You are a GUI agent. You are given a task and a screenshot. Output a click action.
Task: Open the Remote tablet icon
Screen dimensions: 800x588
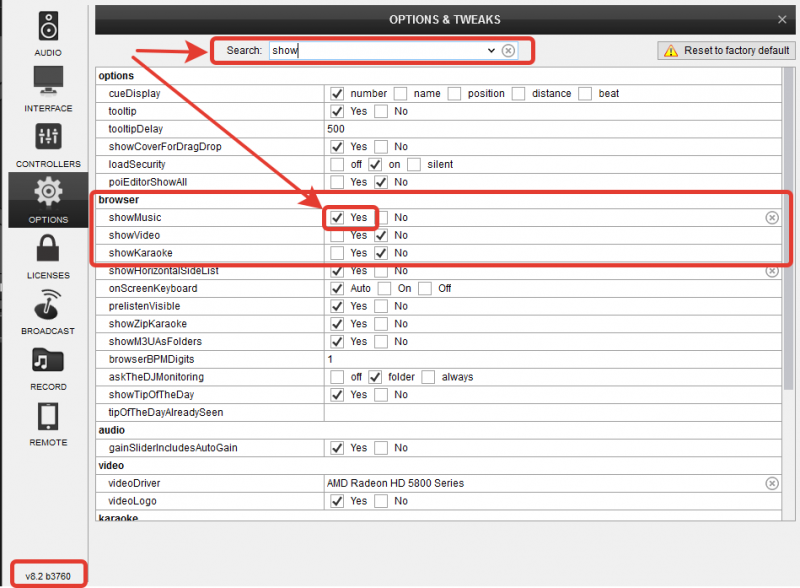pyautogui.click(x=48, y=416)
